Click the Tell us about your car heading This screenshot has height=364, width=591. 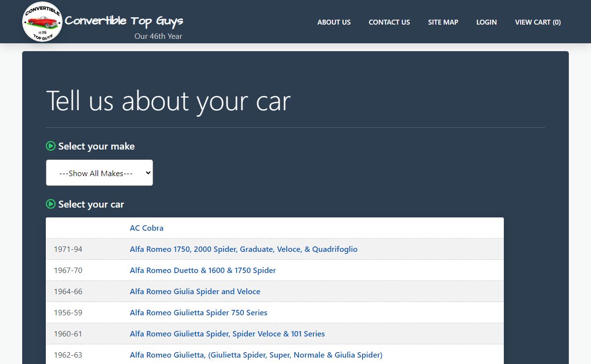tap(168, 101)
